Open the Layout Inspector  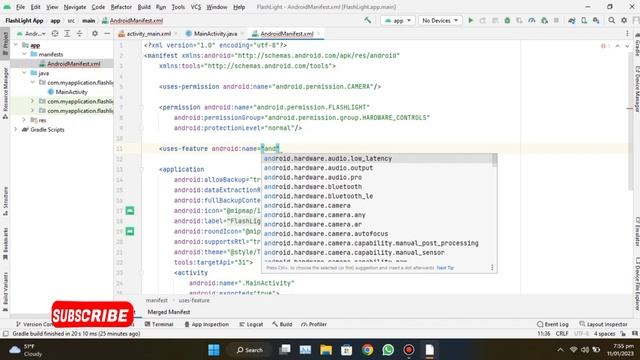[603, 324]
